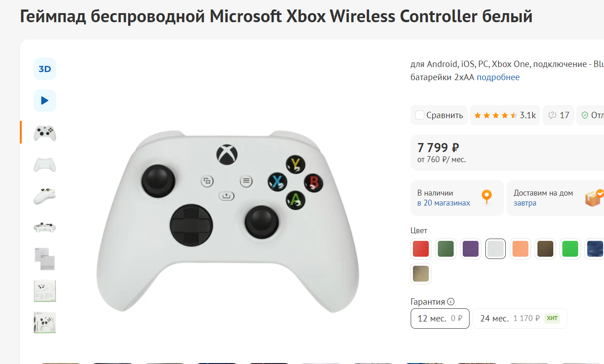Choose the purple color swatch
Image resolution: width=604 pixels, height=364 pixels.
(470, 249)
